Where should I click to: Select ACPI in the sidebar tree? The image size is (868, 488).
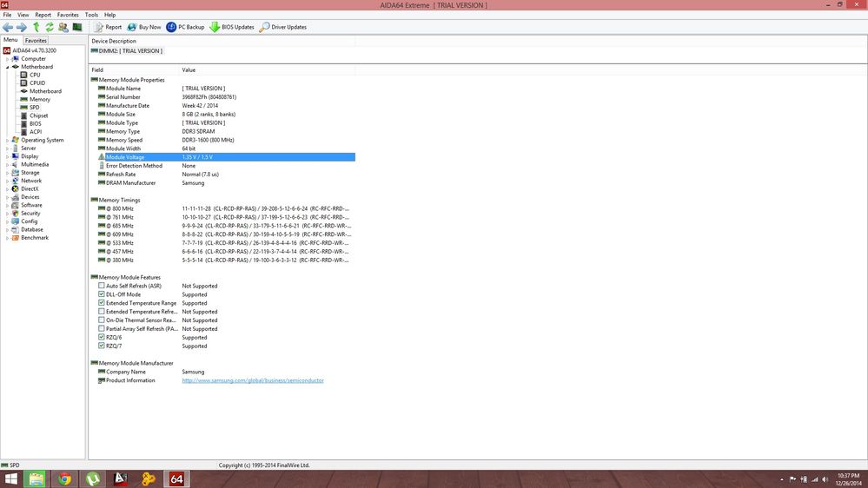click(x=36, y=132)
